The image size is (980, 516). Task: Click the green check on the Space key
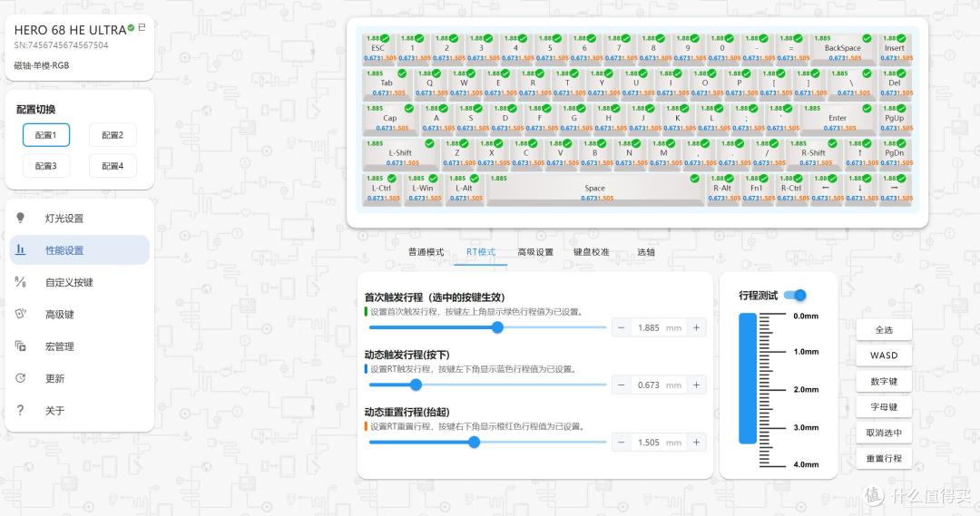pyautogui.click(x=694, y=178)
